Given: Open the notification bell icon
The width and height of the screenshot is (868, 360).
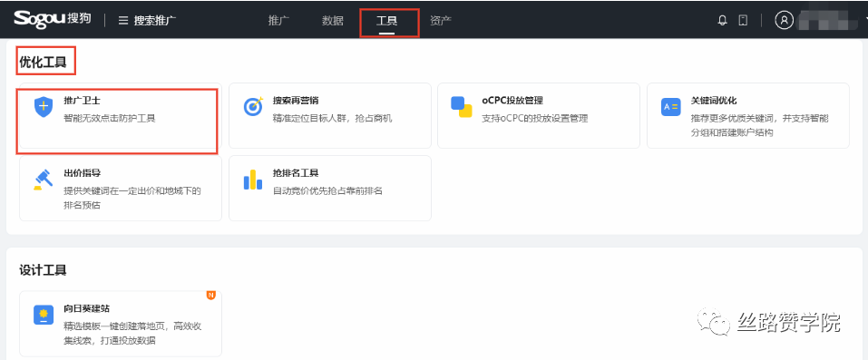Looking at the screenshot, I should click(722, 21).
